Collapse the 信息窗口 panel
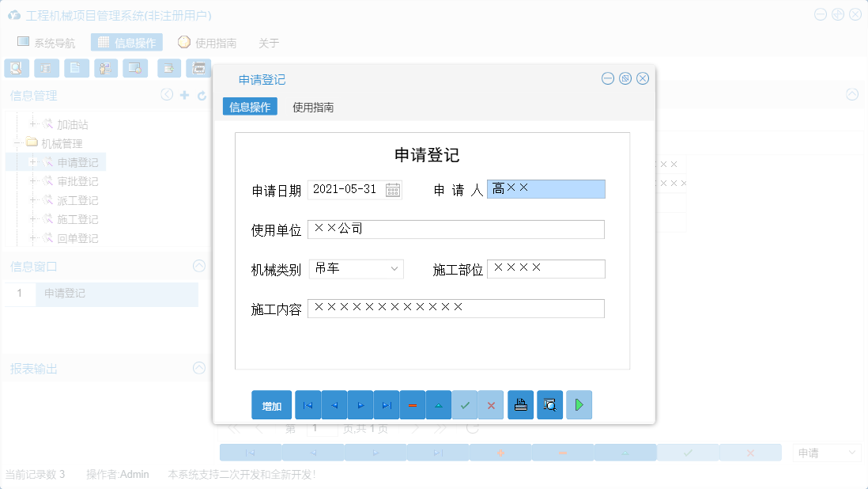The width and height of the screenshot is (868, 489). 198,266
